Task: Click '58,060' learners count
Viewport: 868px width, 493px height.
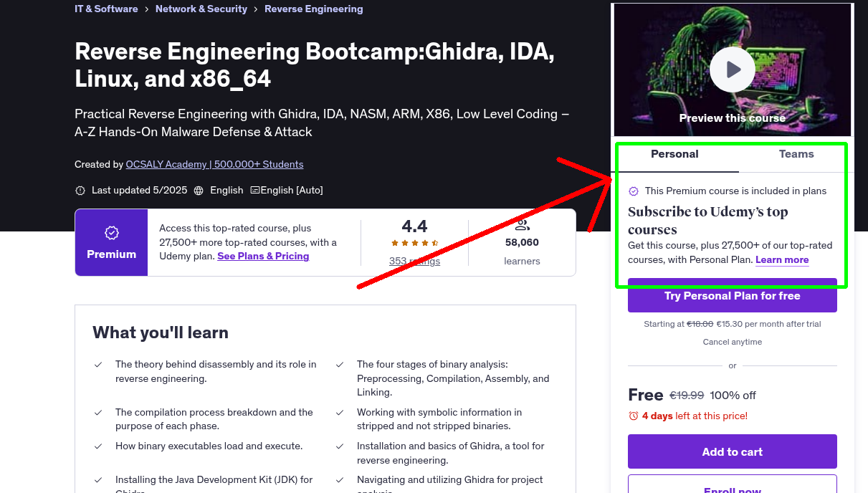Action: 522,242
